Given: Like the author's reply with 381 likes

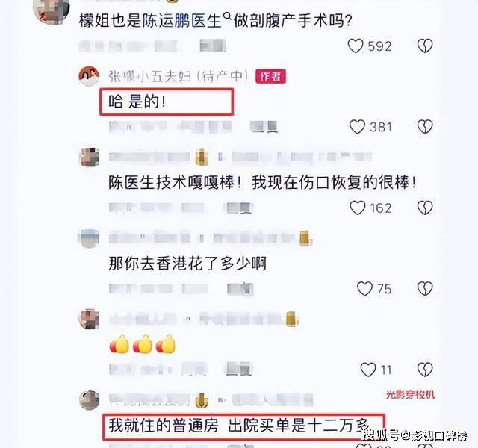Looking at the screenshot, I should (x=357, y=127).
